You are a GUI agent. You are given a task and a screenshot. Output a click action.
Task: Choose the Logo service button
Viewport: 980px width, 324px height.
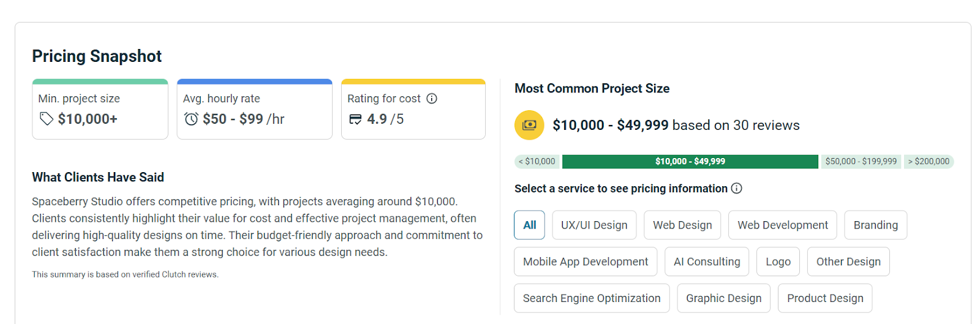pyautogui.click(x=778, y=262)
